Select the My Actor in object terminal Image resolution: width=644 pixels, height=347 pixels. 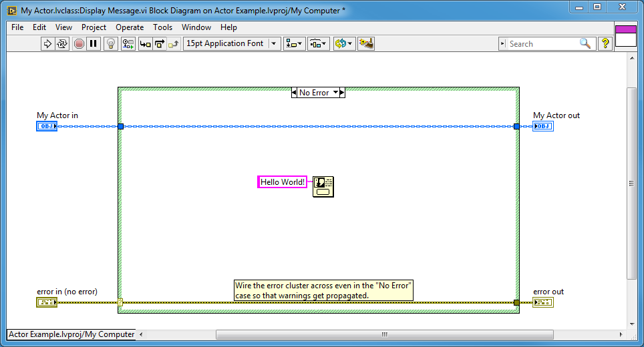[x=47, y=126]
